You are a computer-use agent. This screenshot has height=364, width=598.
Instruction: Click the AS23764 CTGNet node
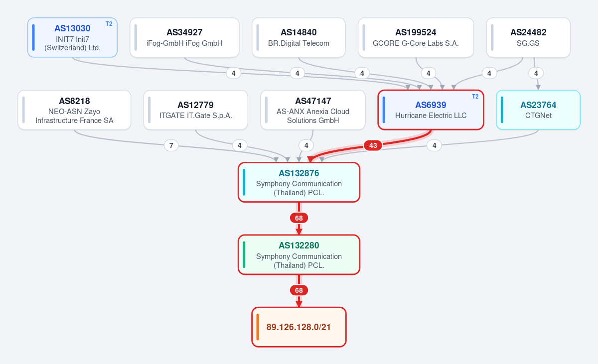[x=538, y=110]
